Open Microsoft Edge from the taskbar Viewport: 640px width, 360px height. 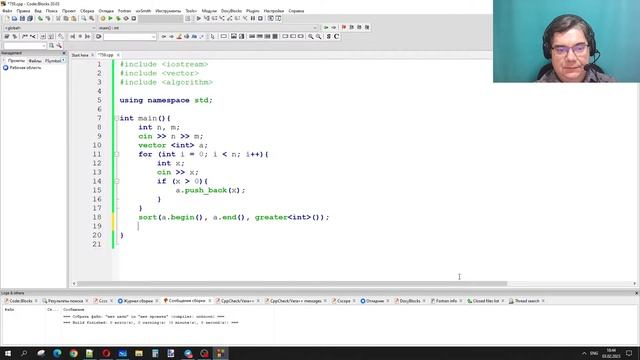57,353
